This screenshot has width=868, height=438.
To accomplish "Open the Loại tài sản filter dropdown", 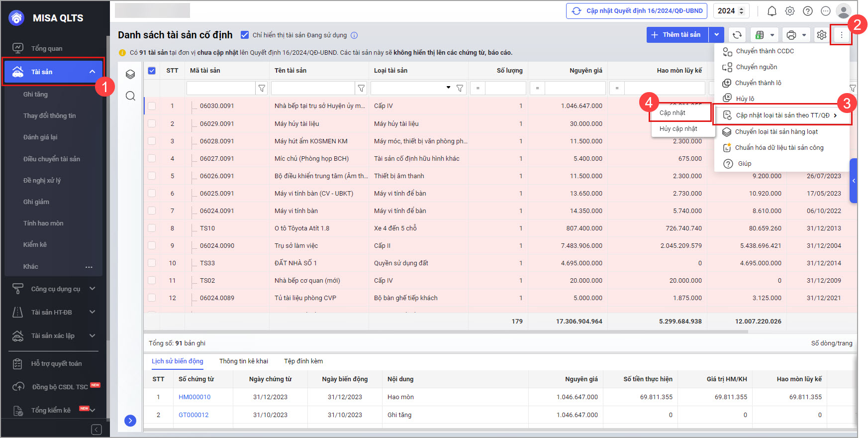I will click(448, 88).
